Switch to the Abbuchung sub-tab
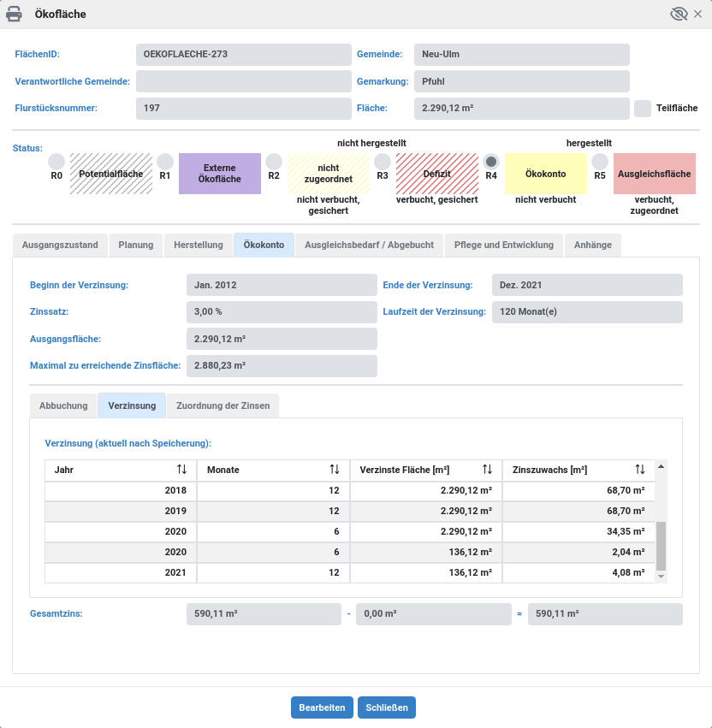Viewport: 712px width, 728px height. coord(62,405)
